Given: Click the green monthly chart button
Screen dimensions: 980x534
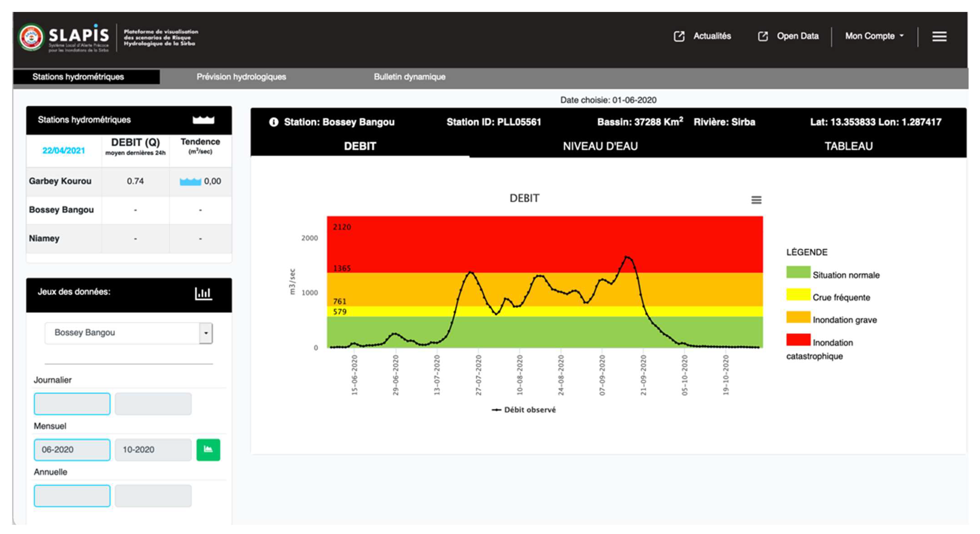Looking at the screenshot, I should (x=208, y=449).
